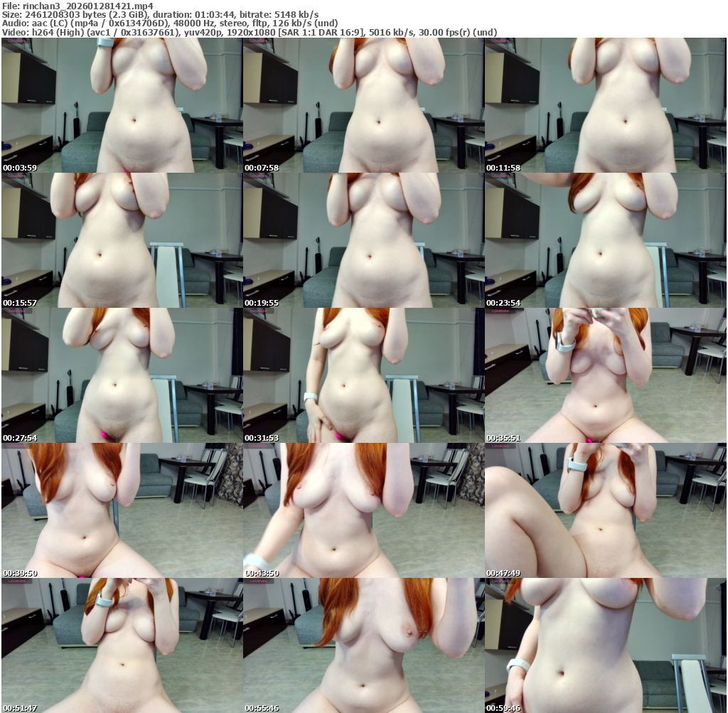
Task: Select the thumbnail labeled 00:43:50
Action: click(x=363, y=510)
